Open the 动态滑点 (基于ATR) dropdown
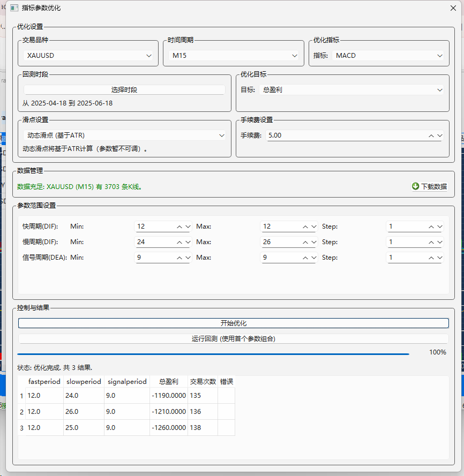This screenshot has width=464, height=476. tap(125, 135)
